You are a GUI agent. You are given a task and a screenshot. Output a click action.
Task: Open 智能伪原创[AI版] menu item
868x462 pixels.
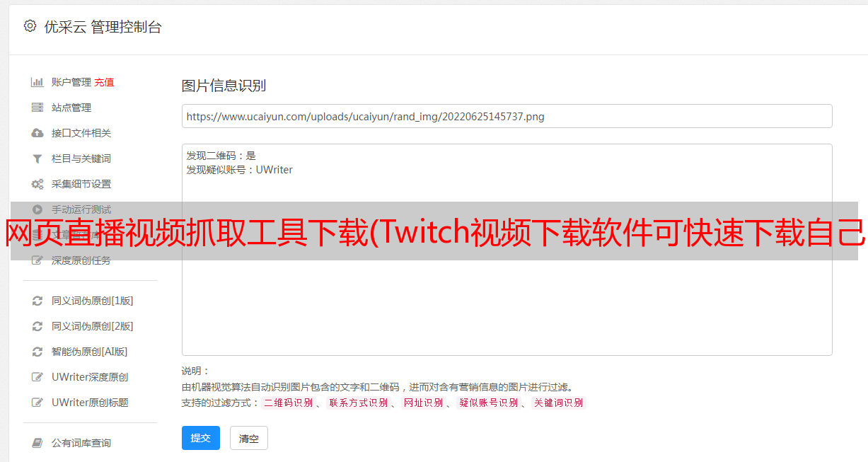(x=90, y=352)
